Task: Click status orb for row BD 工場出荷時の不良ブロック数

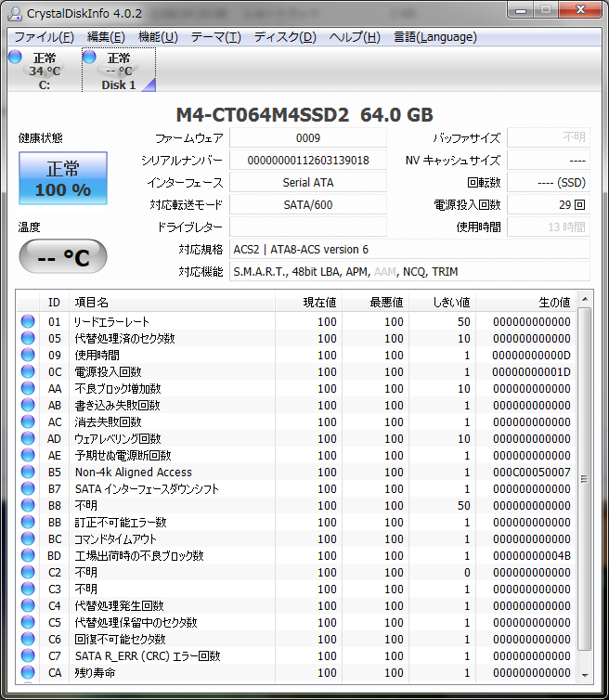Action: [x=28, y=555]
